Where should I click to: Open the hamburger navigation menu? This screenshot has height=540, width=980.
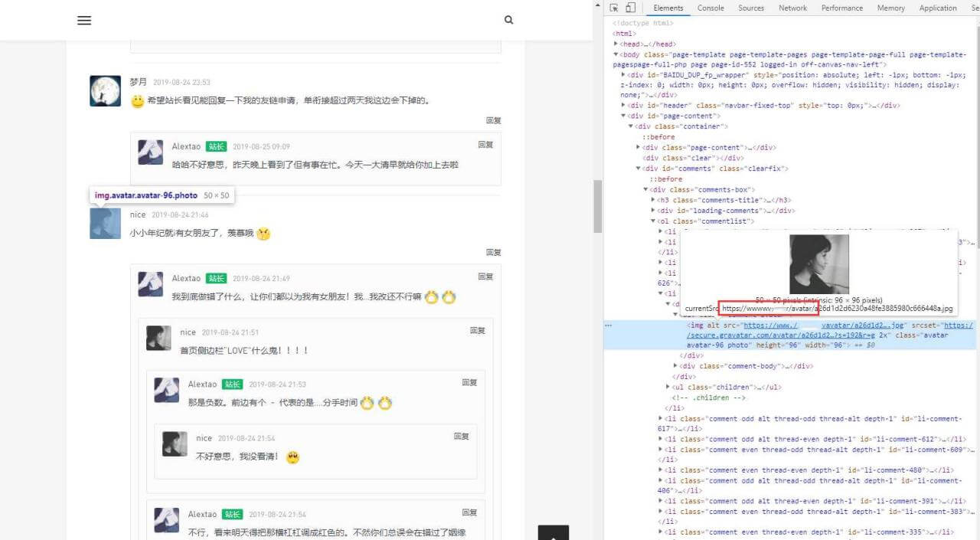84,21
